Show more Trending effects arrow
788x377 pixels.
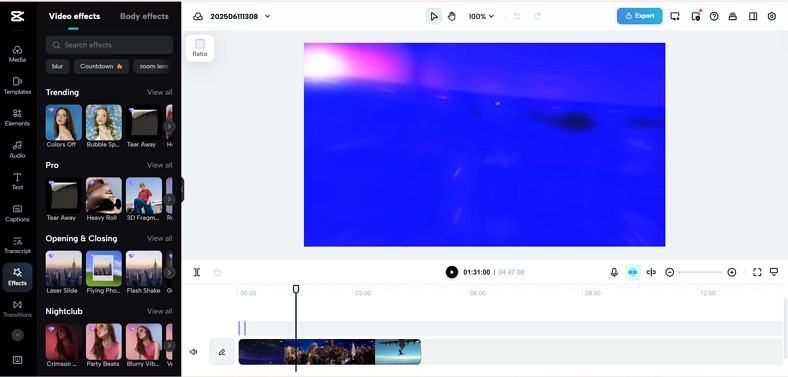(x=169, y=126)
